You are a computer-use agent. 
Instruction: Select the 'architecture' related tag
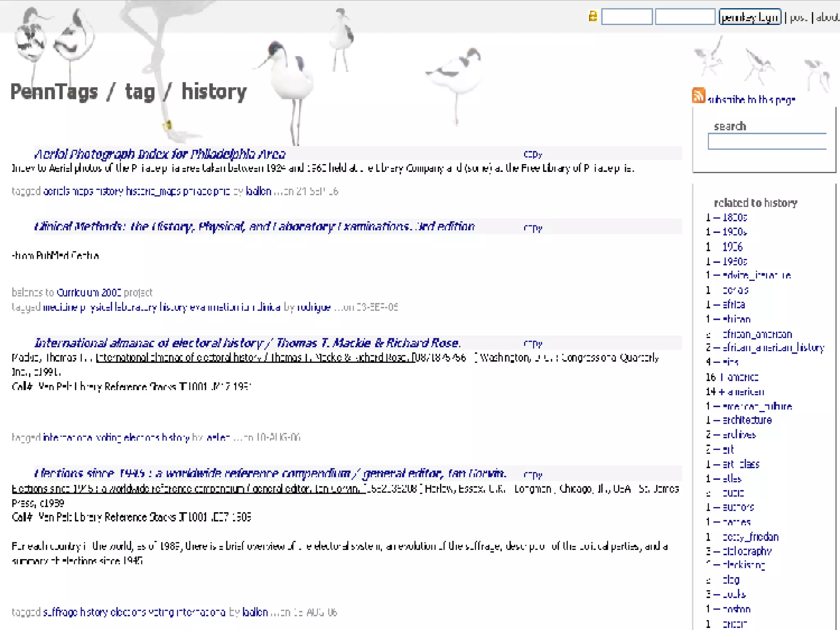click(x=746, y=420)
